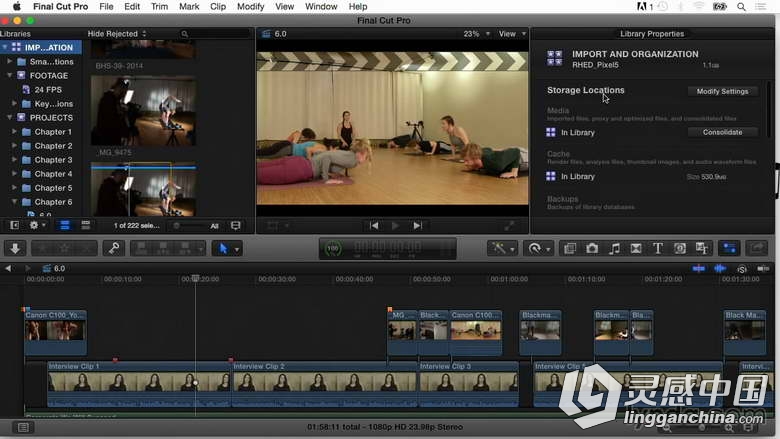
Task: Select the arrow Select tool
Action: click(223, 248)
